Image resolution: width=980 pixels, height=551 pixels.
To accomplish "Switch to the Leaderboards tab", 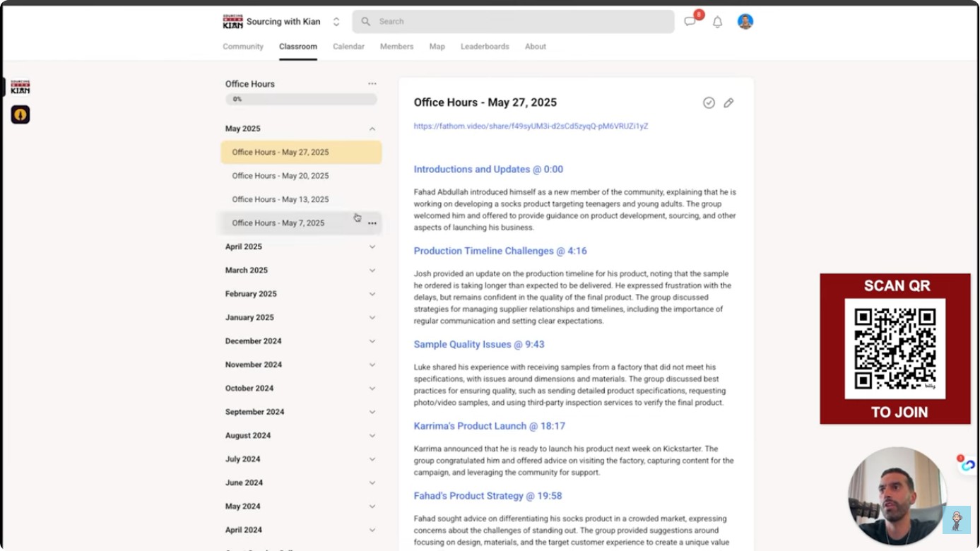I will tap(485, 47).
